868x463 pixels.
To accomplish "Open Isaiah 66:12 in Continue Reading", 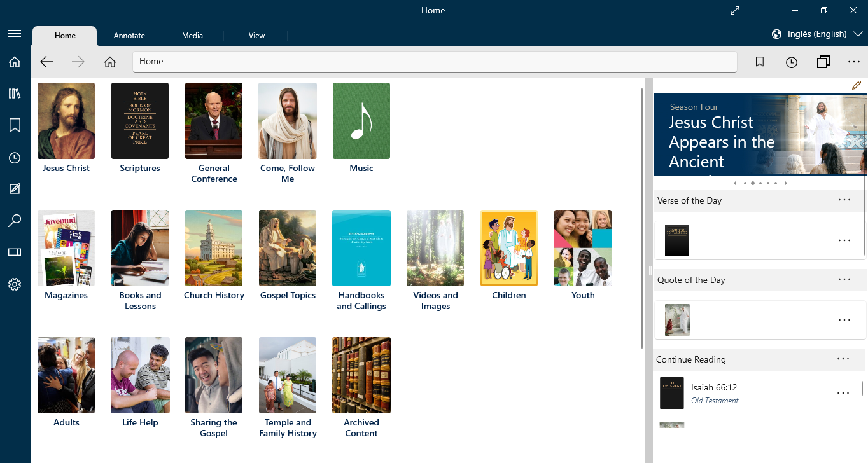I will (x=714, y=387).
